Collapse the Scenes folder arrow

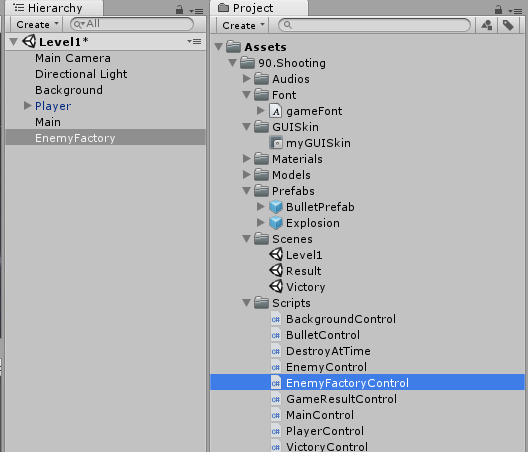(246, 239)
